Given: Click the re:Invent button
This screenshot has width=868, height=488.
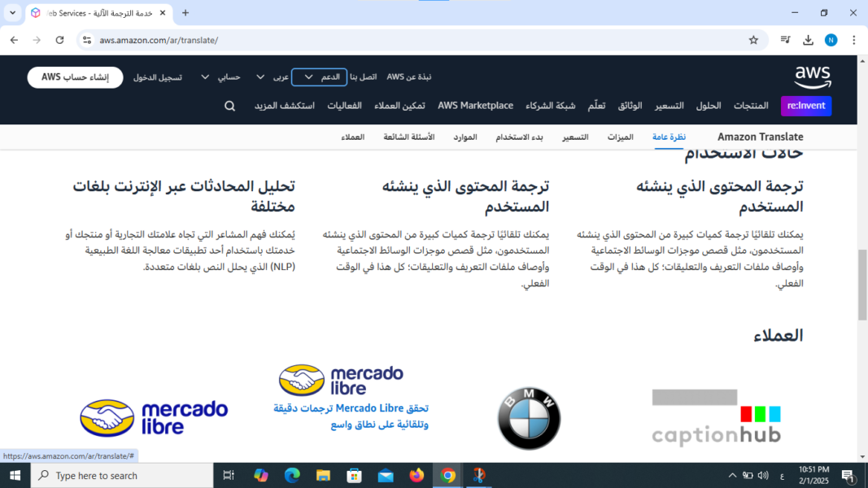Looking at the screenshot, I should tap(806, 106).
